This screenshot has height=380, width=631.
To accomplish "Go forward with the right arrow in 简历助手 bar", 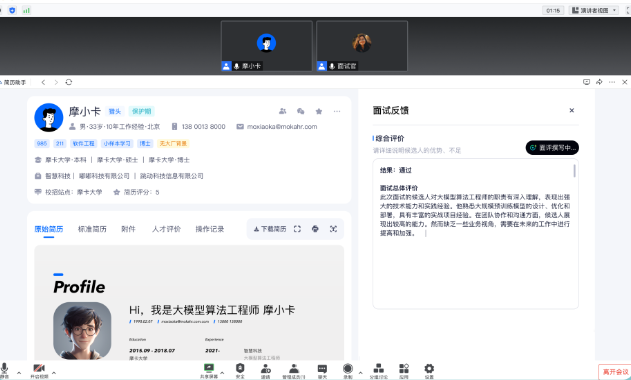I will click(x=56, y=82).
